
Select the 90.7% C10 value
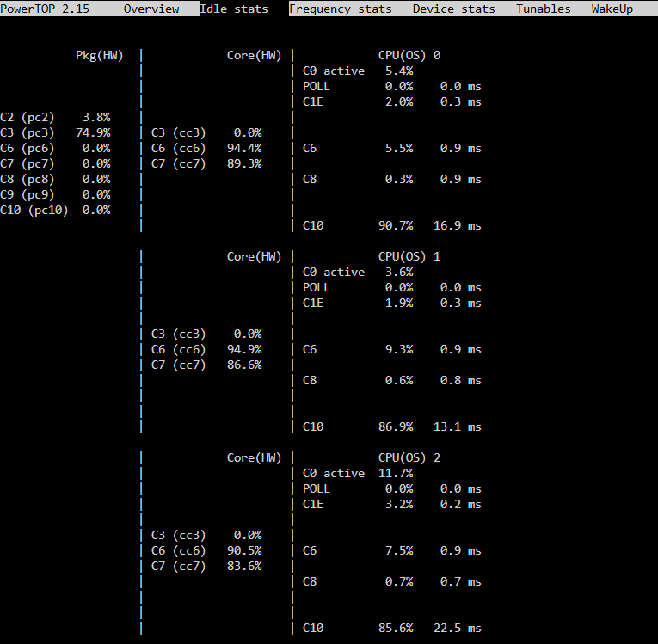click(396, 226)
